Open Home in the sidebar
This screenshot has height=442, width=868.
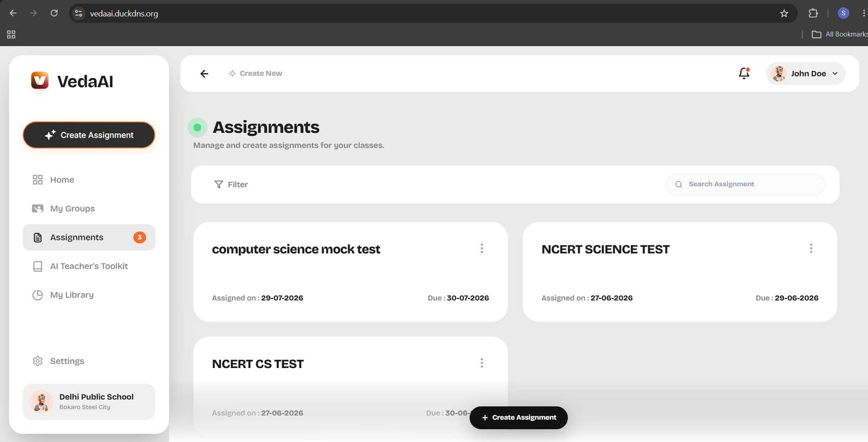click(x=89, y=180)
